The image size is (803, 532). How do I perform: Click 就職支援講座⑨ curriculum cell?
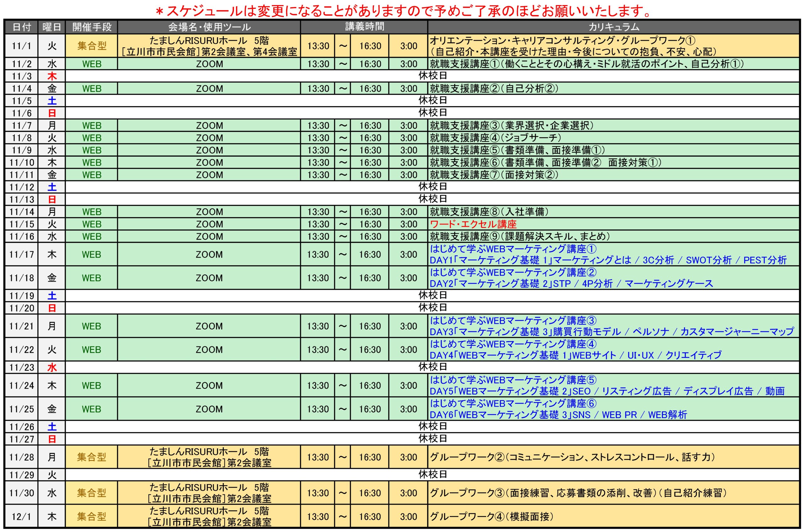(614, 236)
